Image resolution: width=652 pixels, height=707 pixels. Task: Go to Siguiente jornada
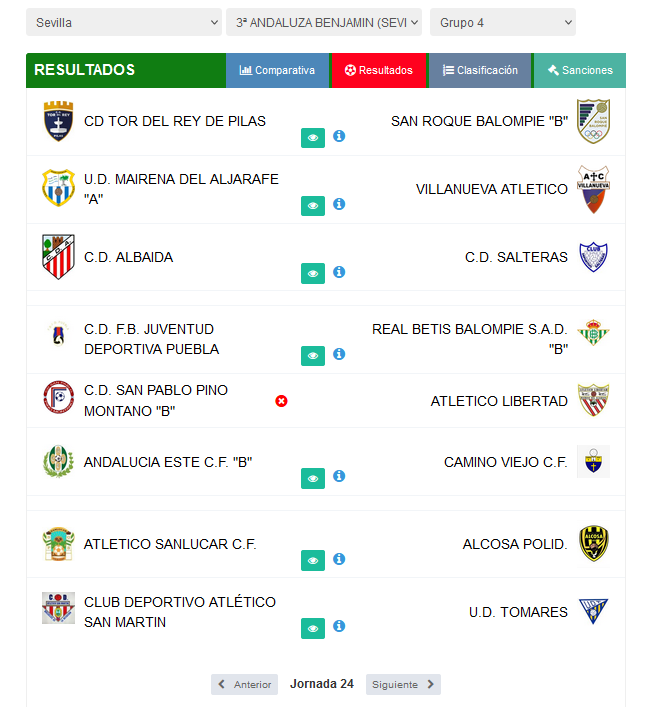(x=403, y=685)
